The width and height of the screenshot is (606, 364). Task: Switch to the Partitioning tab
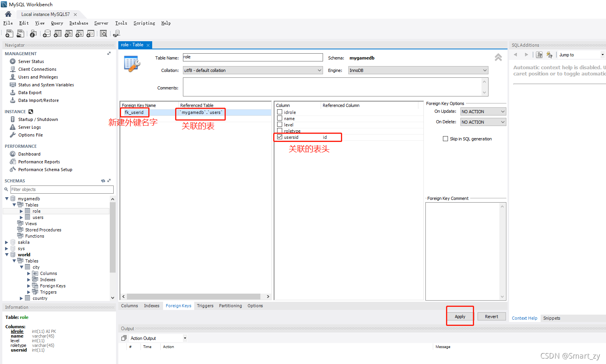point(230,306)
